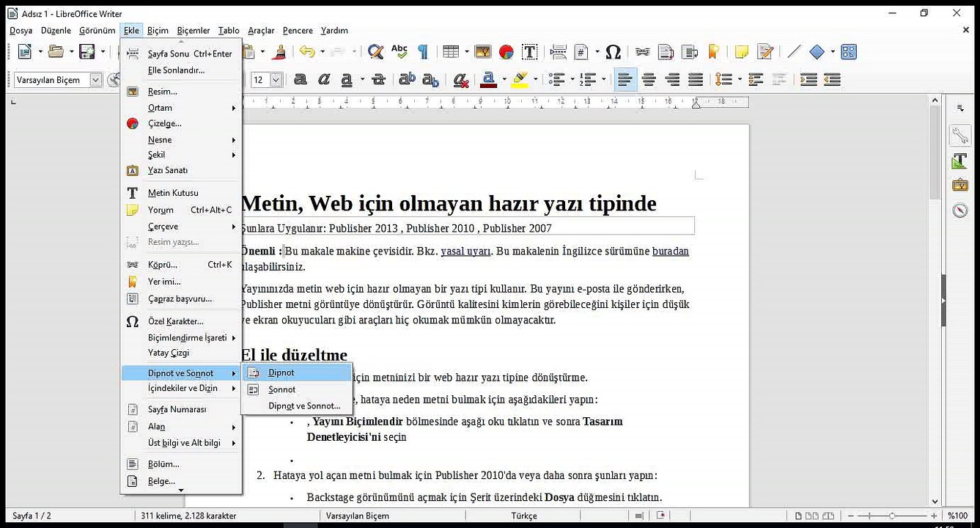Viewport: 980px width, 528px height.
Task: Open Dipnot ve Sonnot... dialog entry
Action: tap(297, 406)
